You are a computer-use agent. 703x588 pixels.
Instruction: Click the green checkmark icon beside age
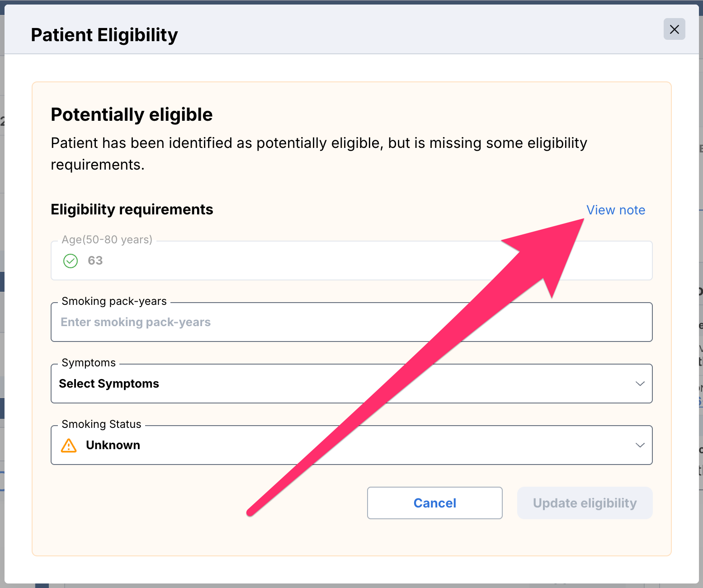[71, 261]
